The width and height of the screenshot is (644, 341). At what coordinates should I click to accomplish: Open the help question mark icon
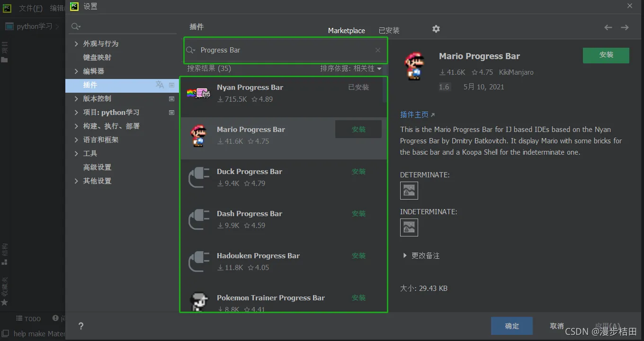click(x=81, y=326)
